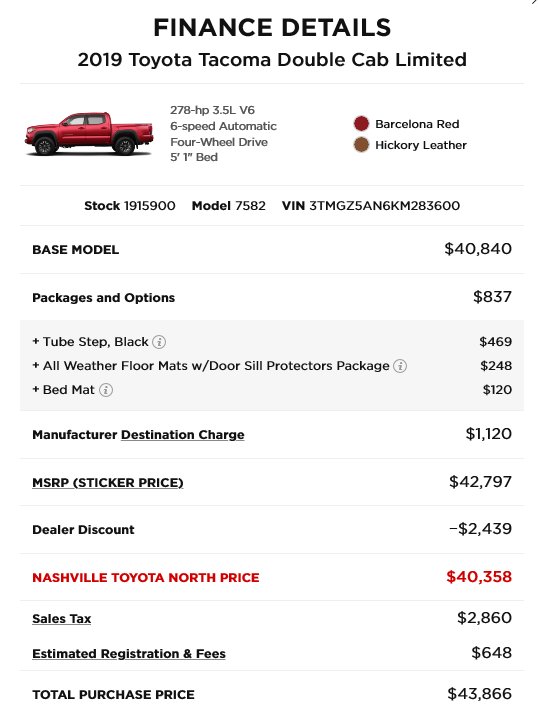This screenshot has height=712, width=538.
Task: Click the $40,358 red price amount
Action: tap(479, 577)
